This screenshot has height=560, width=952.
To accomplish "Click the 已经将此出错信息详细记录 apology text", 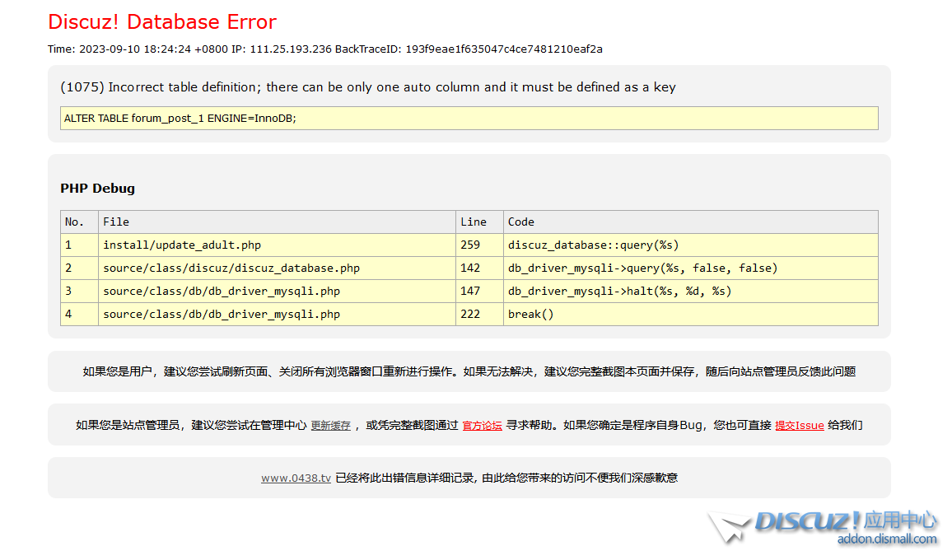I will pyautogui.click(x=506, y=478).
